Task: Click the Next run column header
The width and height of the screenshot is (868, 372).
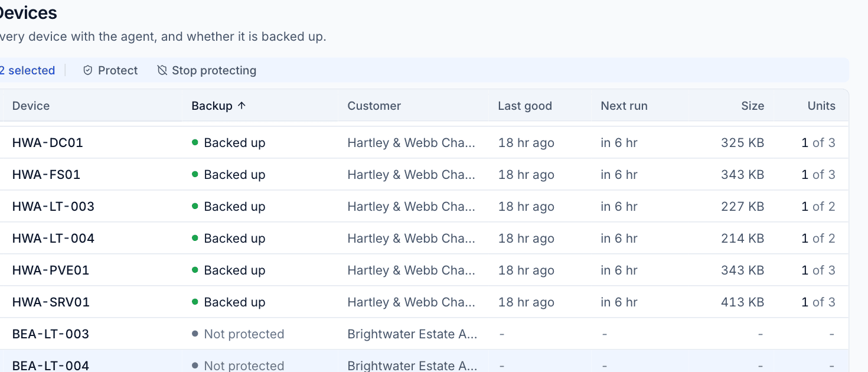Action: click(x=624, y=106)
